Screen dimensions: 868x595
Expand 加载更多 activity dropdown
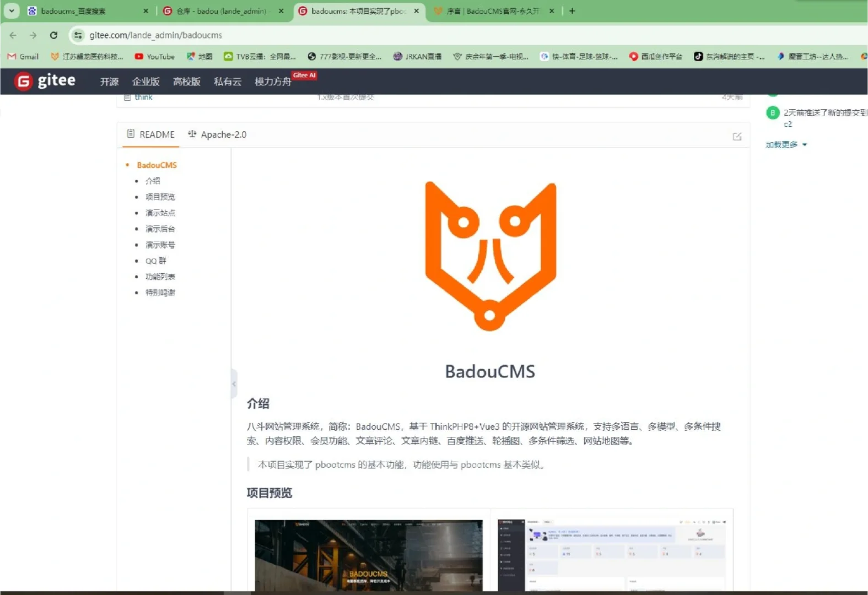[786, 144]
